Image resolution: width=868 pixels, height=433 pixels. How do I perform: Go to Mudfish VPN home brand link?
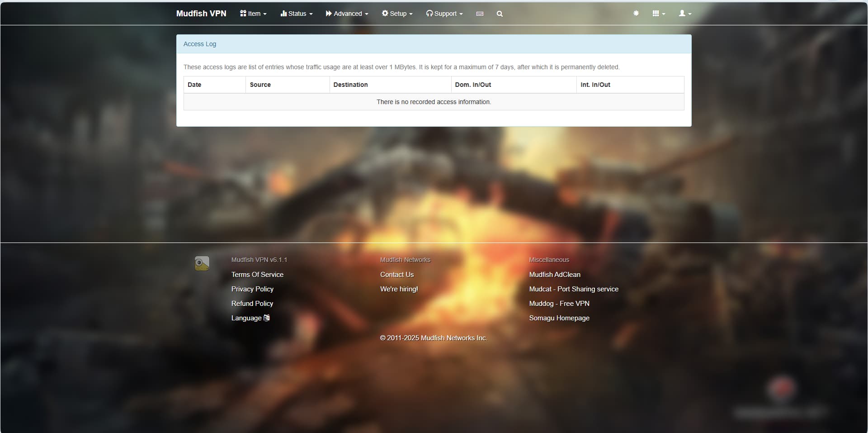(x=201, y=14)
